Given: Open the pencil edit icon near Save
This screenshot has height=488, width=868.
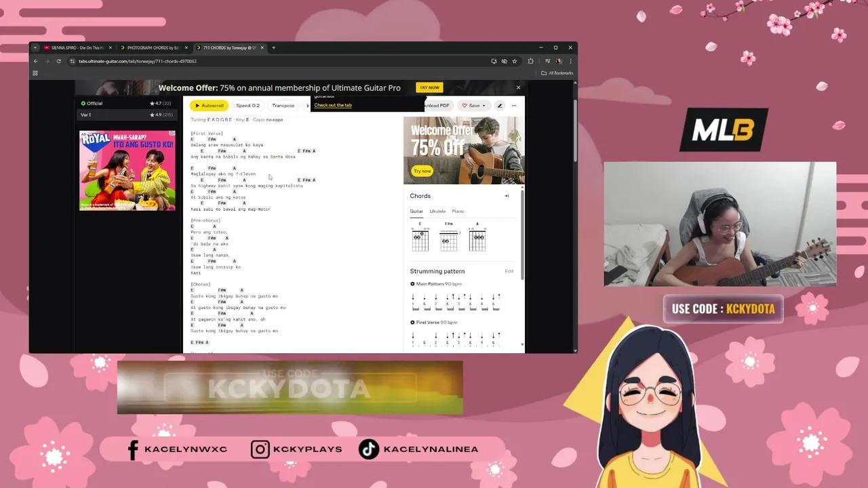Looking at the screenshot, I should pos(500,106).
